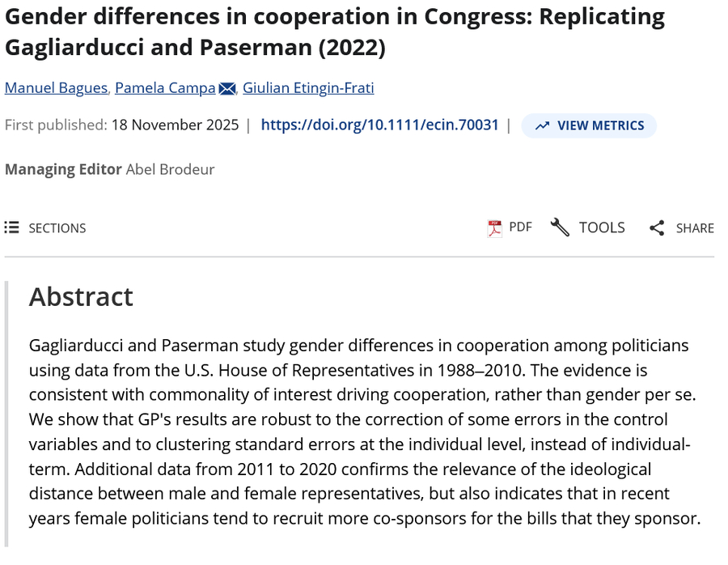
Task: Click the 18 November 2025 publication date
Action: pyautogui.click(x=175, y=125)
